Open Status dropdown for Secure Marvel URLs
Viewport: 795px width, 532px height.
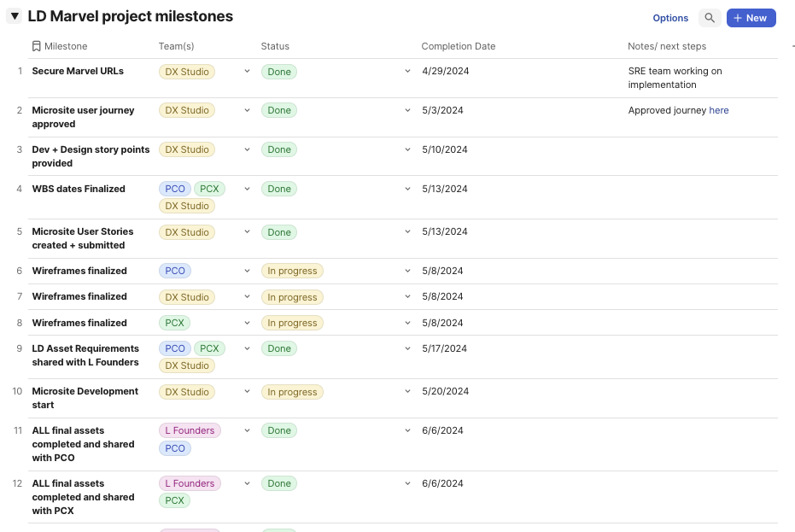pos(407,71)
